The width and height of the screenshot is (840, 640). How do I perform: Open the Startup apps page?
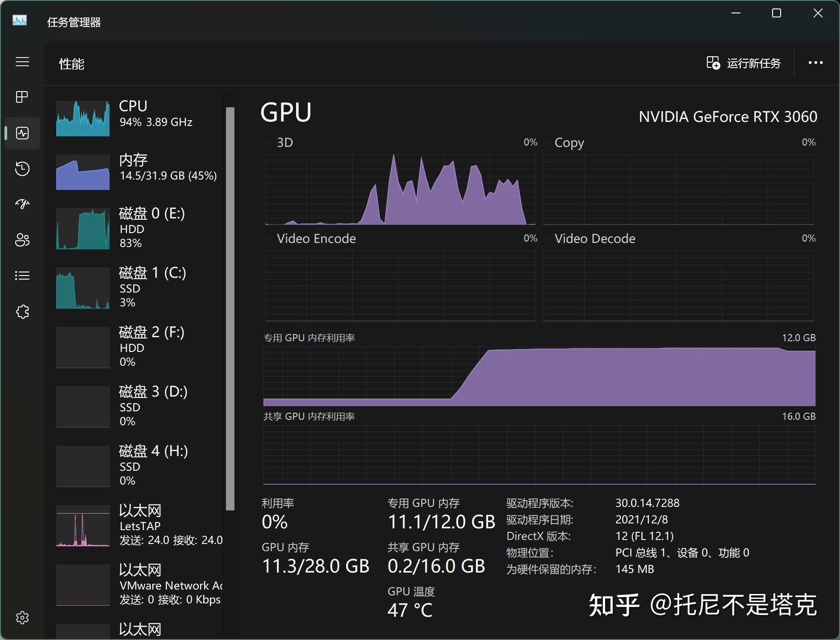coord(22,204)
